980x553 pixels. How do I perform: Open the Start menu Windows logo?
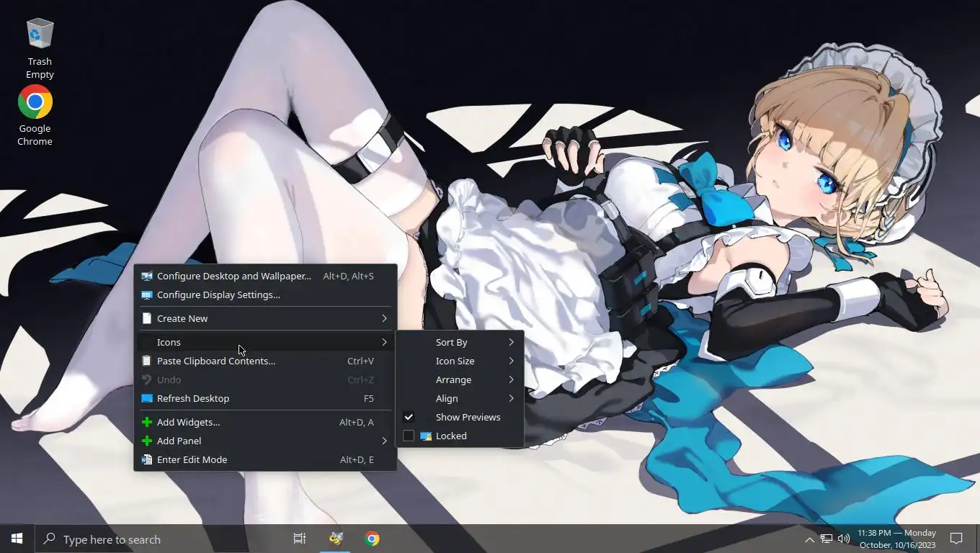pyautogui.click(x=17, y=539)
